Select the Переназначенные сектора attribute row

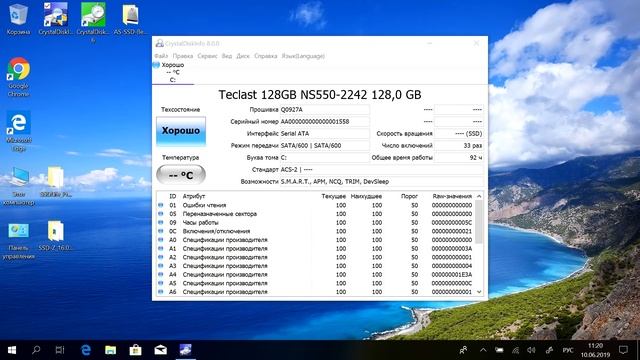click(316, 213)
